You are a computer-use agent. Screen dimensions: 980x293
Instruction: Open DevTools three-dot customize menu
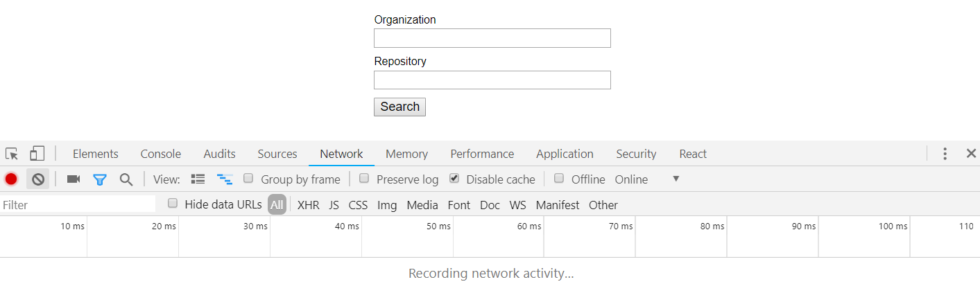click(945, 154)
